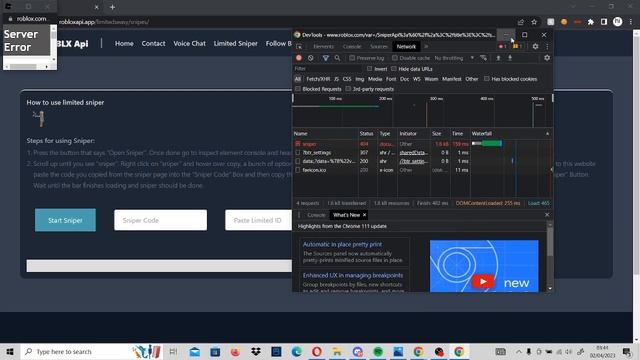This screenshot has width=640, height=360.
Task: Check Blocked Requests checkbox
Action: point(298,89)
